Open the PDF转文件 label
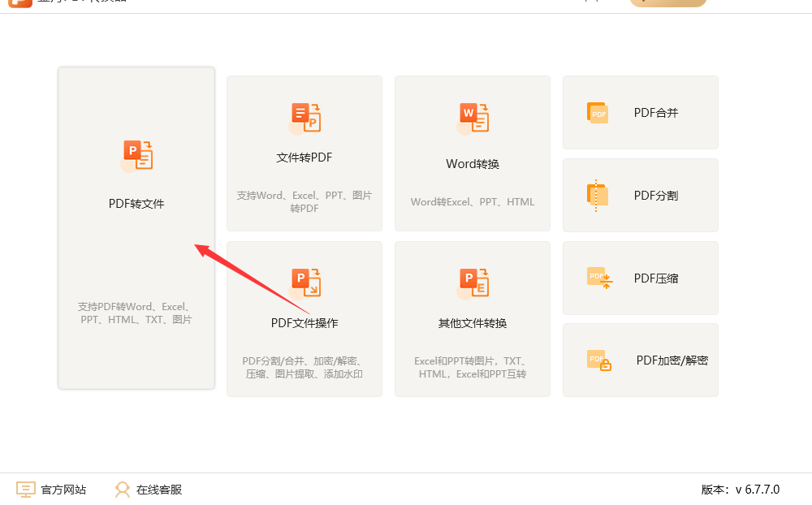The width and height of the screenshot is (812, 505). click(136, 204)
